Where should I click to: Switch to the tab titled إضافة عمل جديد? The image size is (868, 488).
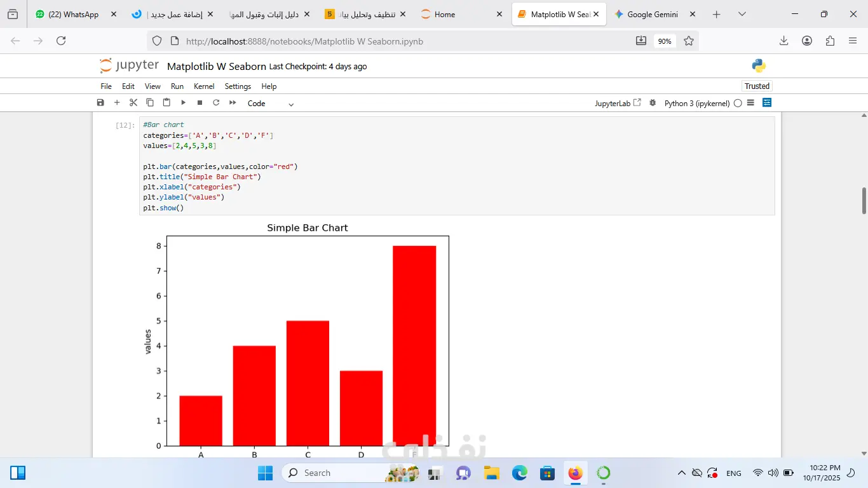pyautogui.click(x=173, y=14)
